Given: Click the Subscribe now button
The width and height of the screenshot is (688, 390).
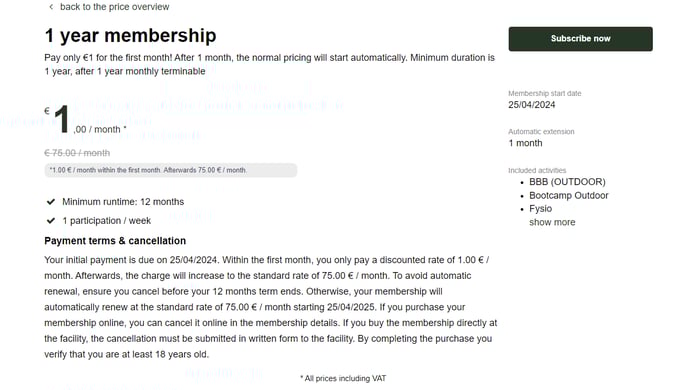Looking at the screenshot, I should 580,39.
